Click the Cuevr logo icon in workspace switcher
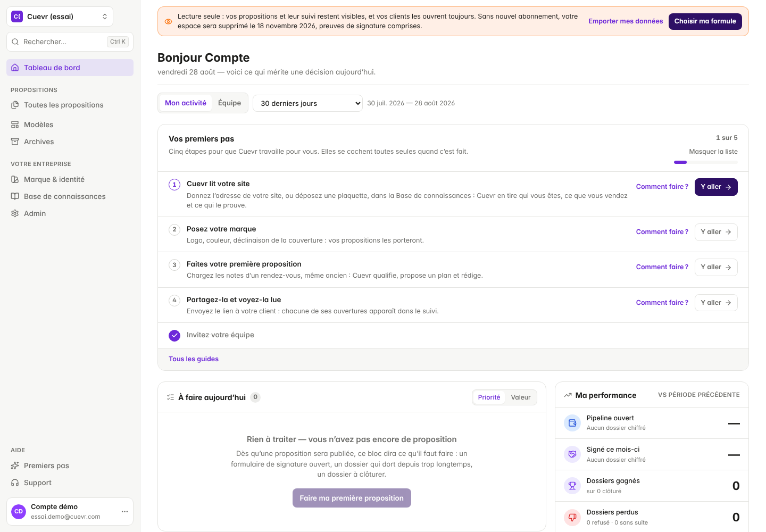Screen dimensions: 766x532 coord(17,16)
